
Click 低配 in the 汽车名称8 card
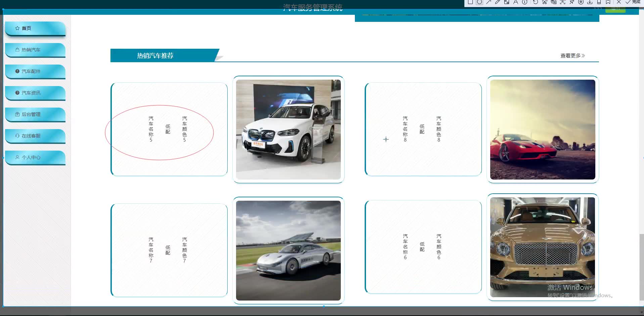422,129
